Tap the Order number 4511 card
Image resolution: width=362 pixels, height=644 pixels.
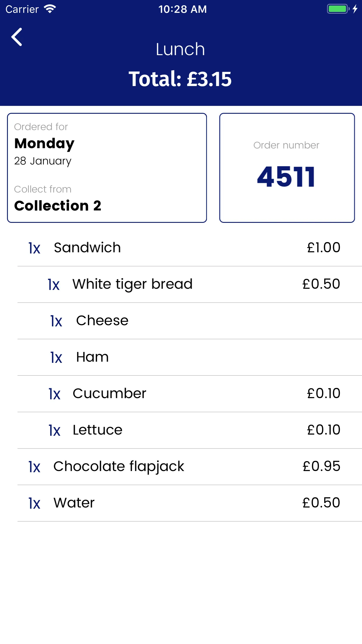[287, 168]
